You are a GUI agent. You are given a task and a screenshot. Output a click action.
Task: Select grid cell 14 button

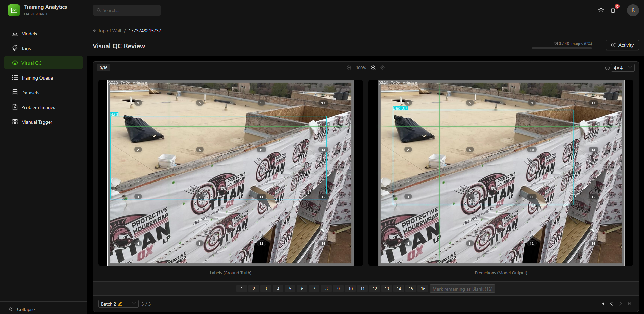(399, 289)
